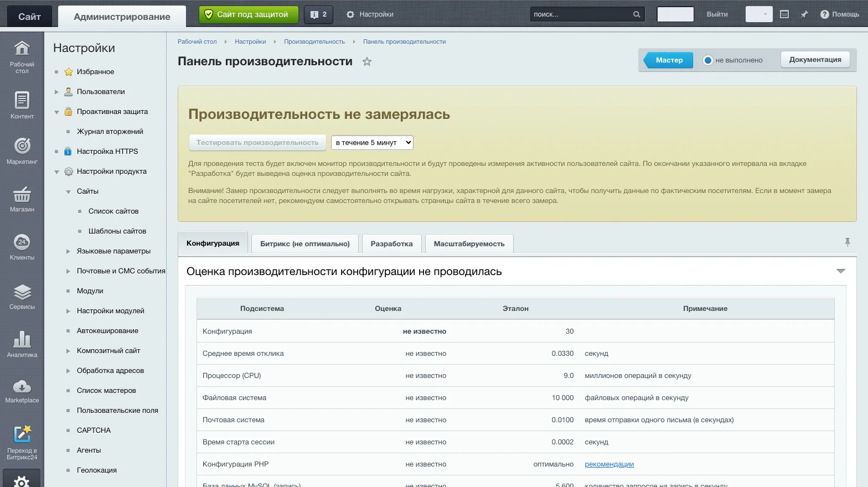This screenshot has width=868, height=487.
Task: Click the keyboard layout icon in top bar
Action: pos(784,14)
